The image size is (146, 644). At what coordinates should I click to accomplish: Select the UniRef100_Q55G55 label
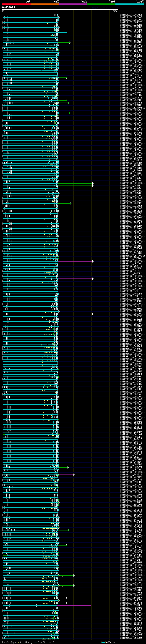(131, 628)
